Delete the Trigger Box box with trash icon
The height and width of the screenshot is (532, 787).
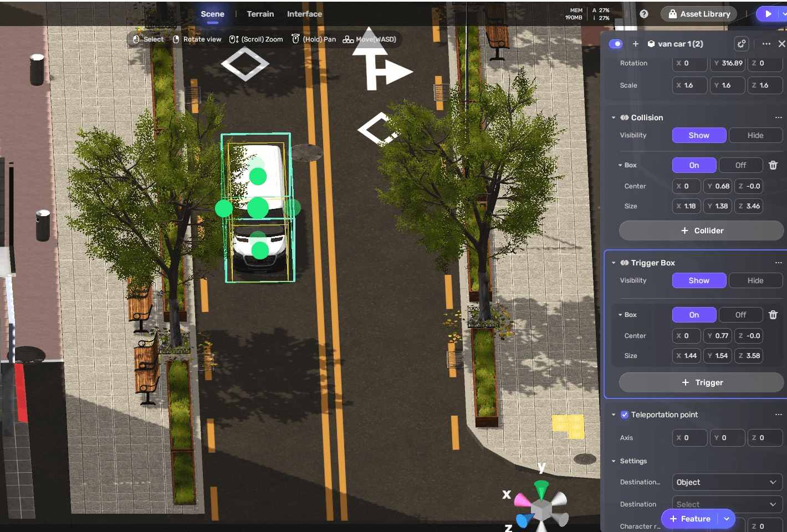(x=773, y=315)
